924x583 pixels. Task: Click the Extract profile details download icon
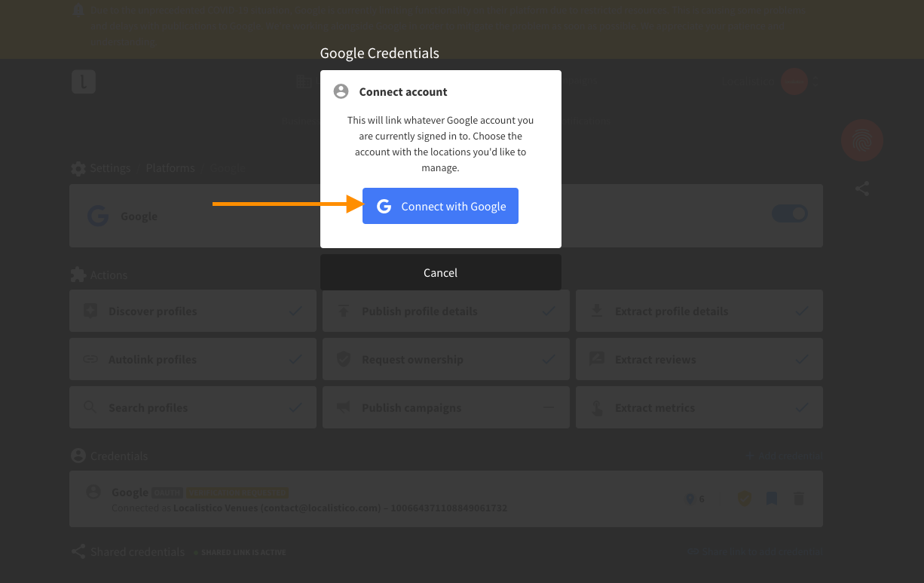597,311
